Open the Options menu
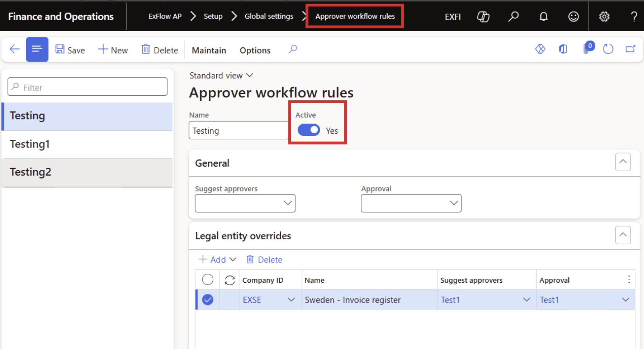The image size is (644, 349). (x=255, y=50)
